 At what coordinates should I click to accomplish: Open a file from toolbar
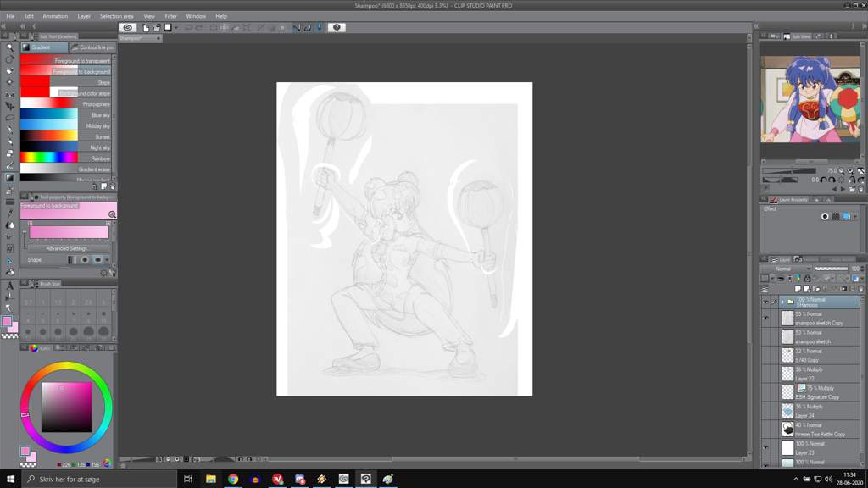pyautogui.click(x=157, y=27)
